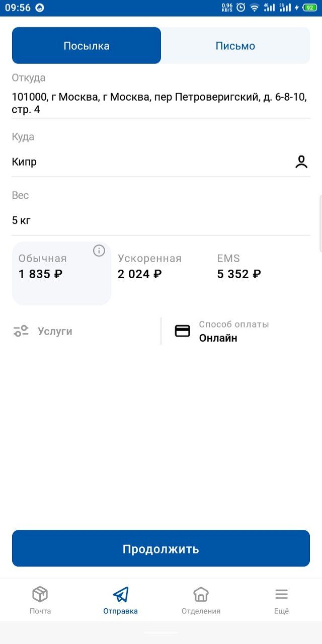322x644 pixels.
Task: Open the Способ оплаты selector
Action: click(x=234, y=332)
